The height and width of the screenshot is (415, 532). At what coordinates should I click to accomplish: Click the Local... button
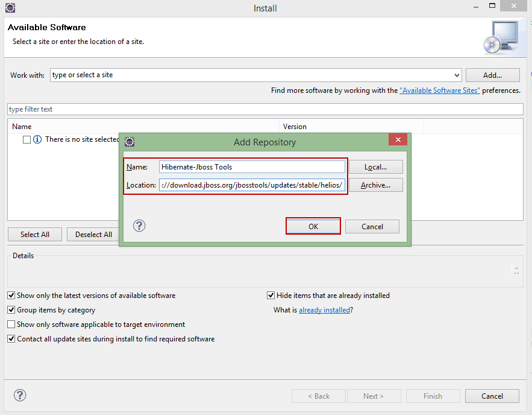coord(376,166)
